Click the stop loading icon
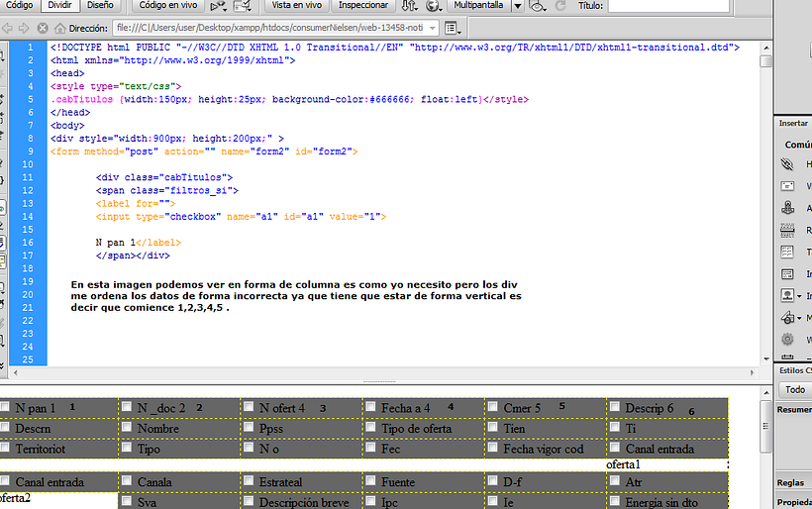 43,28
